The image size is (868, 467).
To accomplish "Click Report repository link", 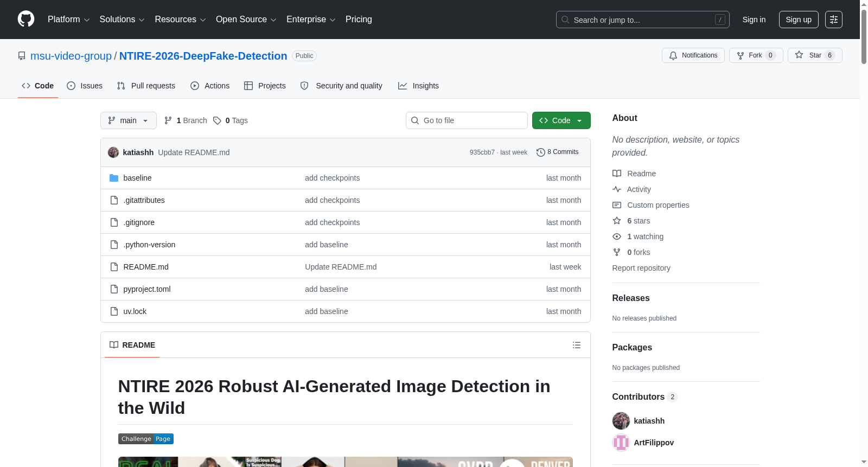I will pos(641,268).
